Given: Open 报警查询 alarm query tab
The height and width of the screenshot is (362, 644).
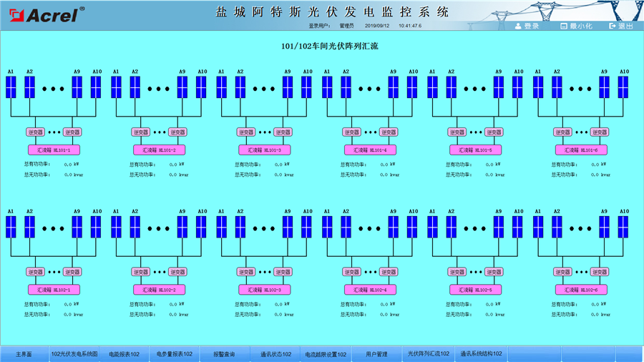Looking at the screenshot, I should [223, 354].
